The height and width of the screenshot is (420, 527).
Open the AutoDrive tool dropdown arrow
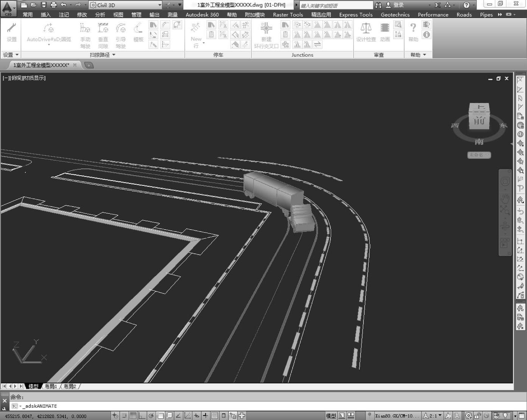click(49, 45)
